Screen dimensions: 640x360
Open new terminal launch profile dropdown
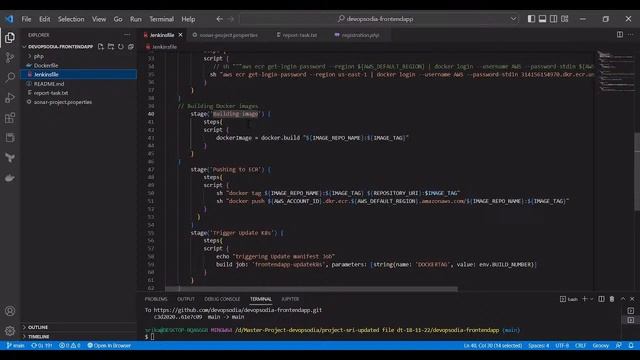pos(591,299)
